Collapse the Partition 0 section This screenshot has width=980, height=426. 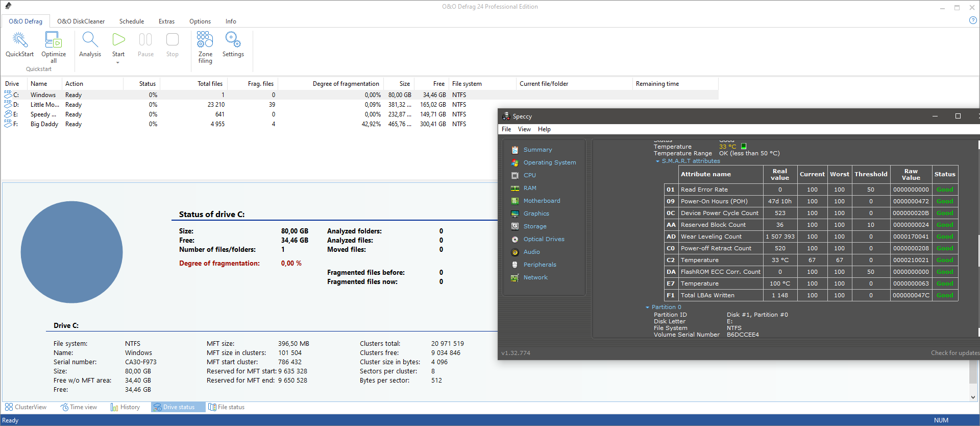pyautogui.click(x=647, y=307)
